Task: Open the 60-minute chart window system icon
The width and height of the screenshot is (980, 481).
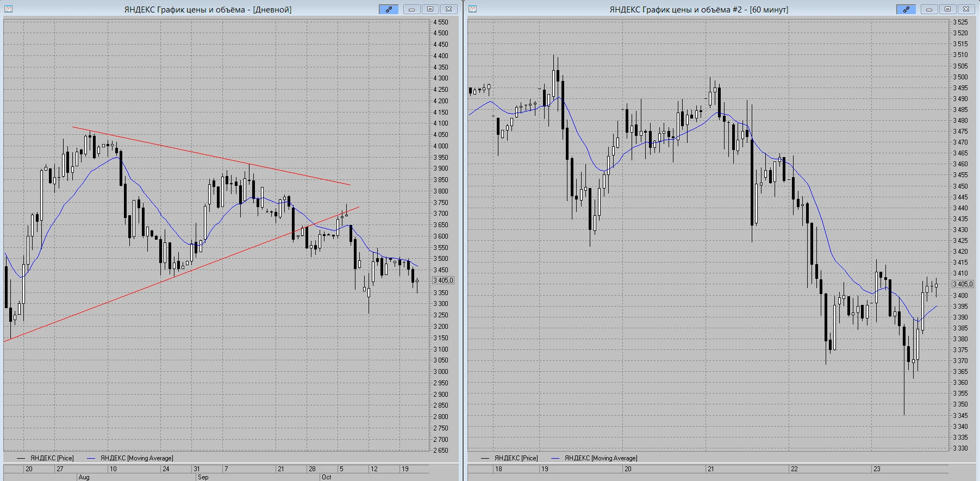Action: click(x=473, y=9)
